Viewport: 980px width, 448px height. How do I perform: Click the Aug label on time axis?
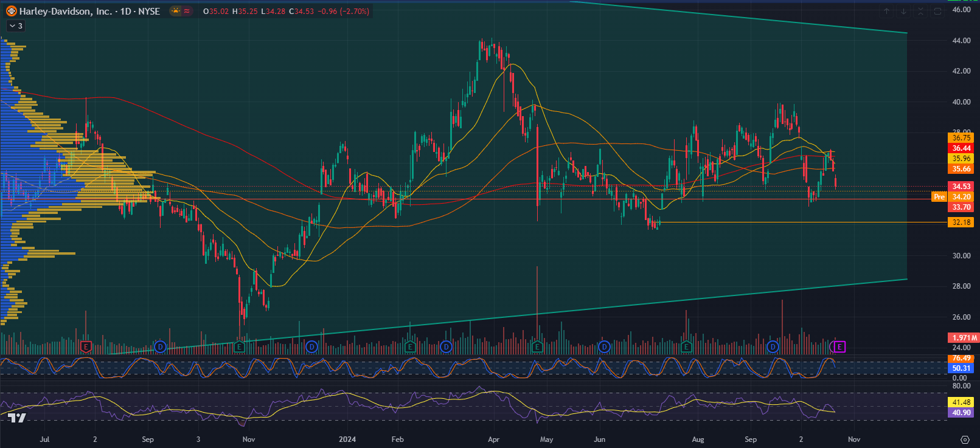pyautogui.click(x=698, y=439)
